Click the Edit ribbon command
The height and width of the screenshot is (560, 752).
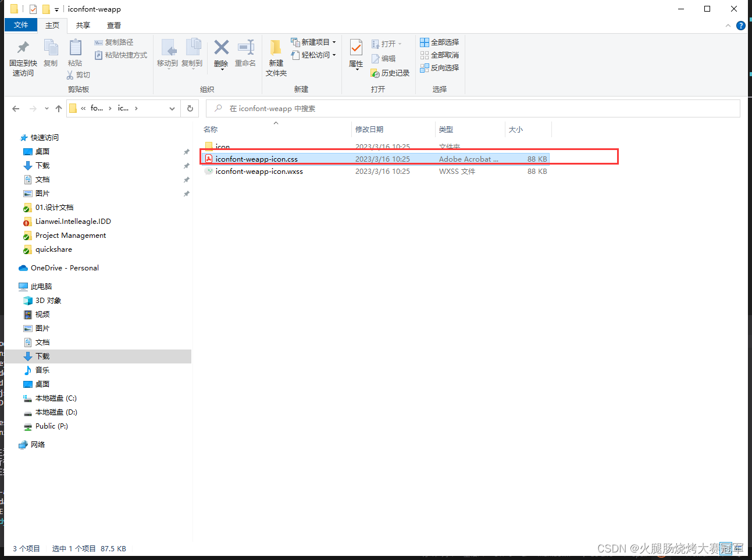click(384, 59)
